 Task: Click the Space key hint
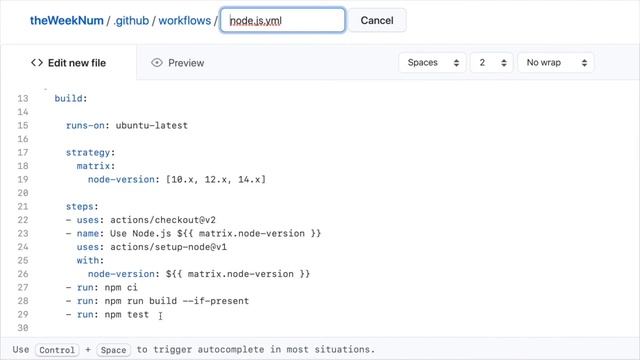(x=113, y=350)
